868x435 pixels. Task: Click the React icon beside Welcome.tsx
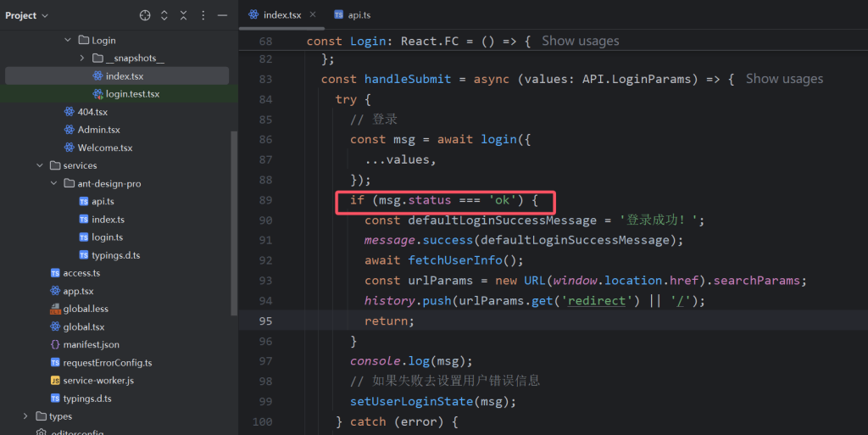pos(70,148)
